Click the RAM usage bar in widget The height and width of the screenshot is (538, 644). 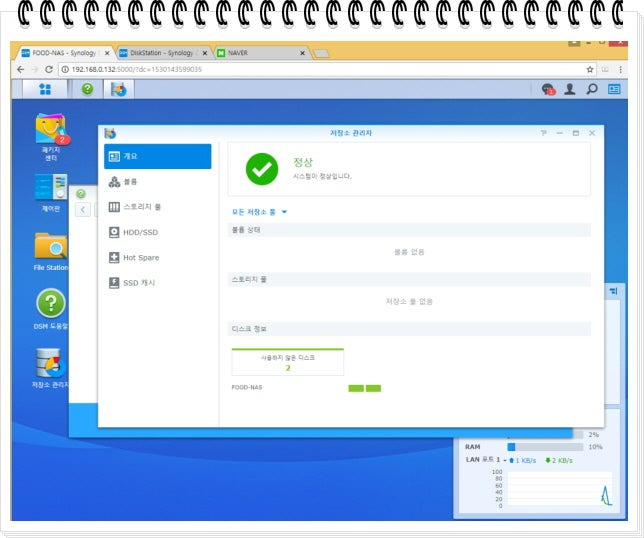click(545, 447)
